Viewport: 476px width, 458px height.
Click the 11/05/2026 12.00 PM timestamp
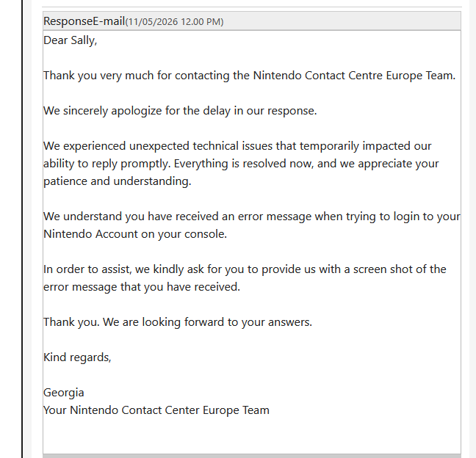174,22
